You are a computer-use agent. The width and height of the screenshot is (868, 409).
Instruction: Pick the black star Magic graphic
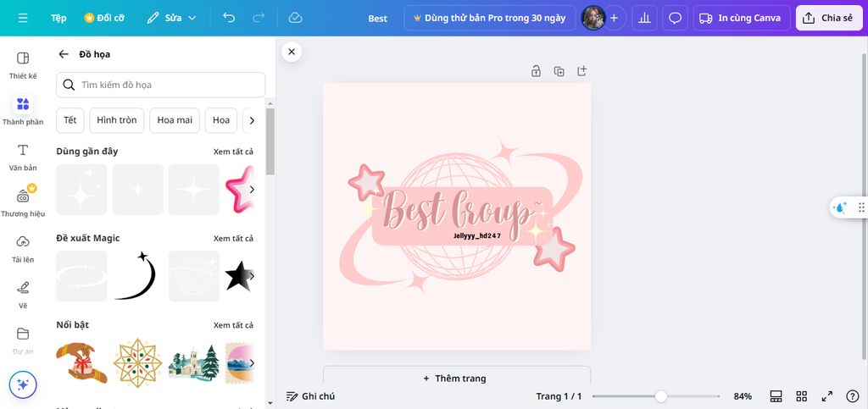coord(238,276)
